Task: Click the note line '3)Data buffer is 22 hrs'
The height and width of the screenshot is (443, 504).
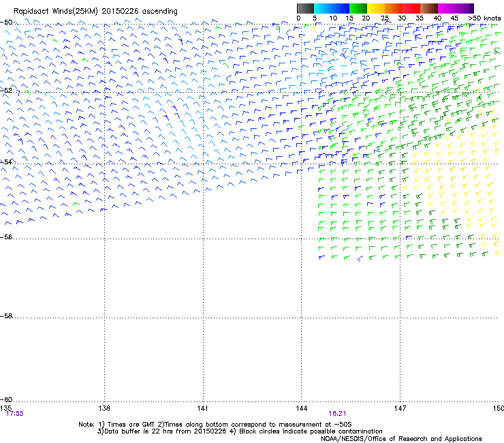Action: (x=240, y=431)
